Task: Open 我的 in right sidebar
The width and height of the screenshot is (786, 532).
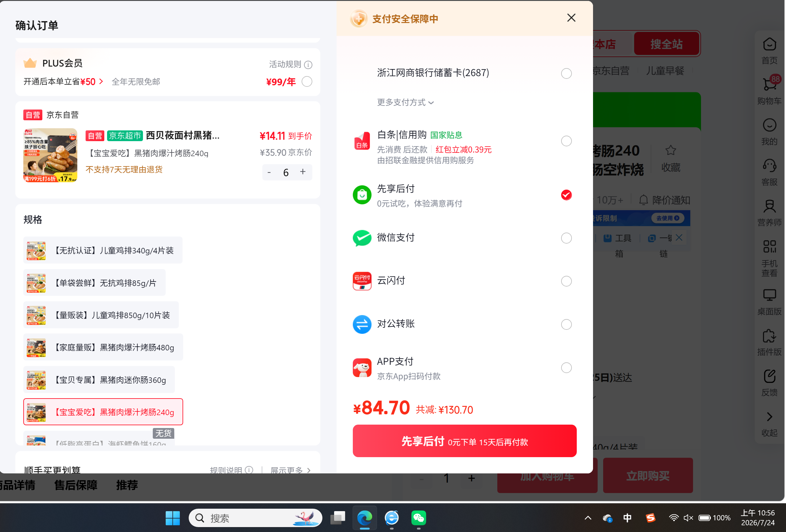Action: coord(769,132)
